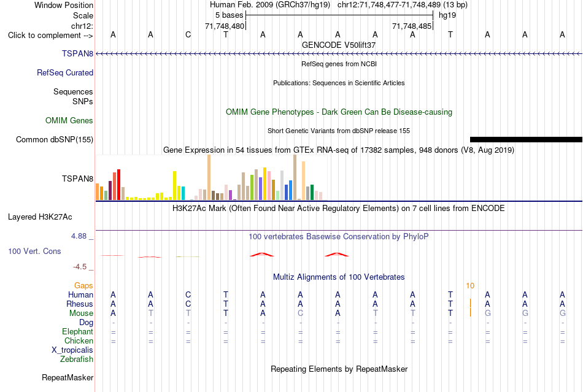Open the GTEx Gene Expression track title
The height and width of the screenshot is (392, 583).
tap(339, 150)
